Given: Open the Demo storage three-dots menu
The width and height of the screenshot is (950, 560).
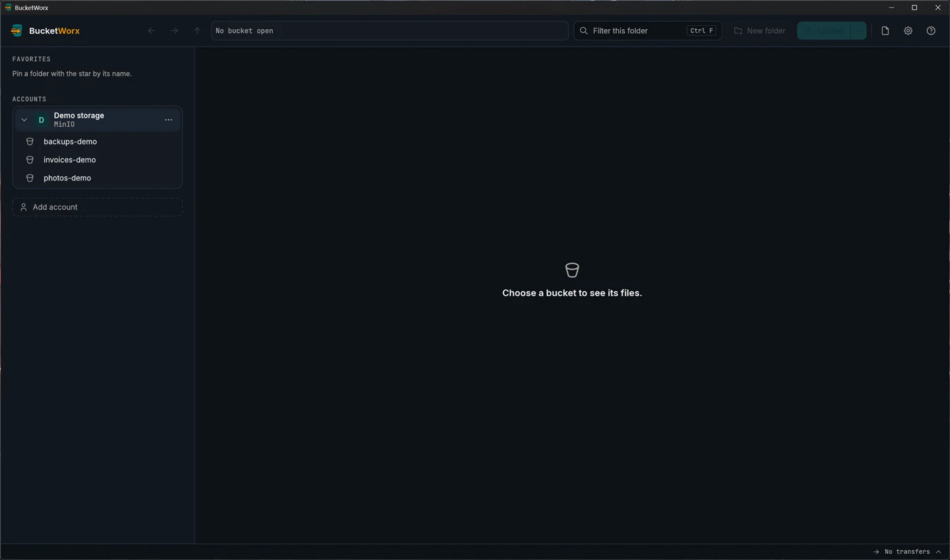Looking at the screenshot, I should click(x=168, y=120).
